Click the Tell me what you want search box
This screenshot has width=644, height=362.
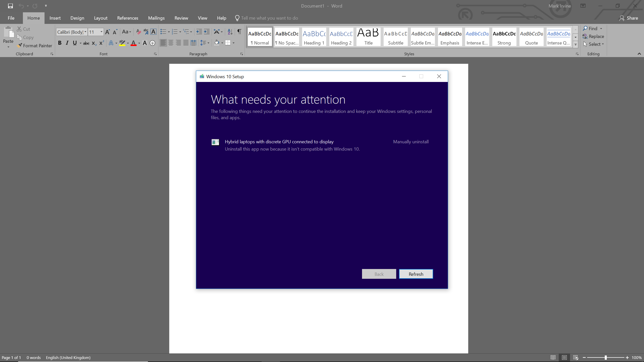[x=269, y=18]
